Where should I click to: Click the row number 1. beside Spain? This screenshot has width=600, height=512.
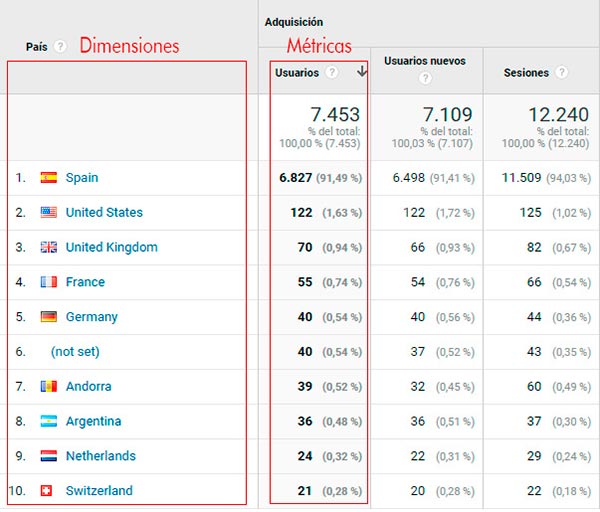pos(20,178)
